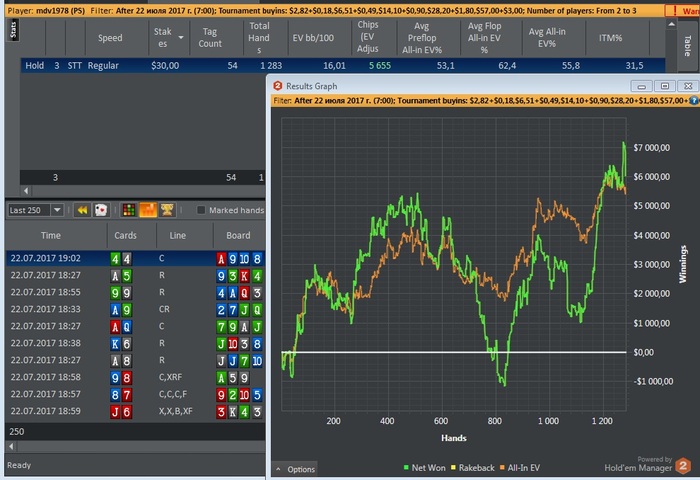Screen dimensions: 700x480
Task: Click the A Q hole cards cell
Action: 121,327
